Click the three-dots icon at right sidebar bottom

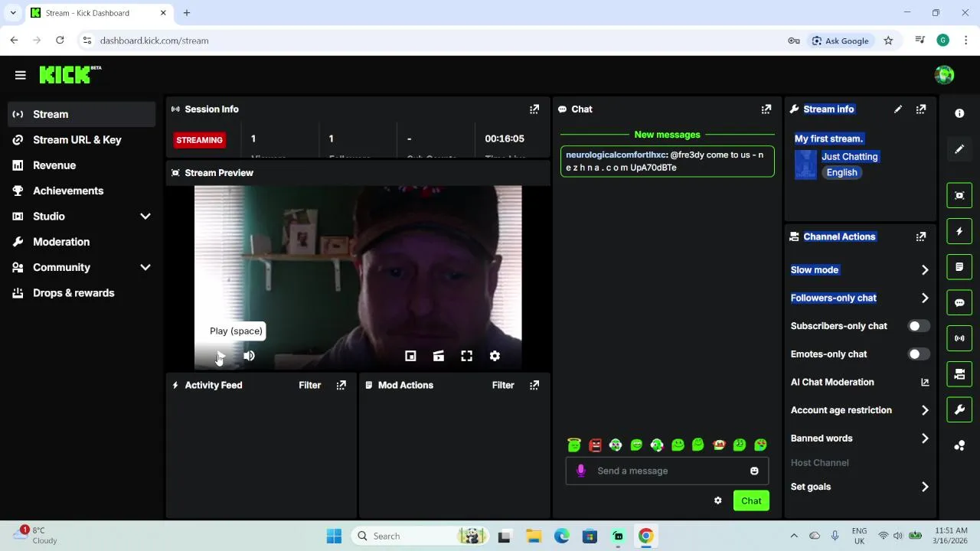coord(959,445)
